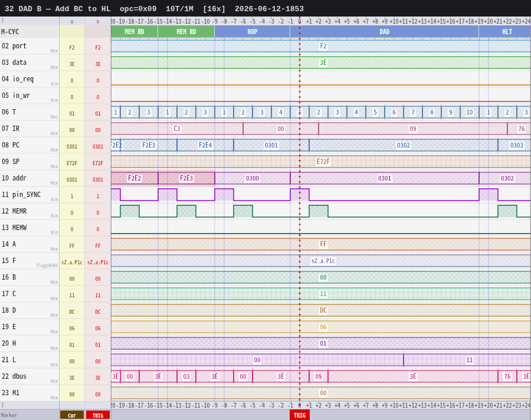Screen dimensions: 531x420
Task: Click addr value F2E2 segment
Action: pyautogui.click(x=135, y=178)
